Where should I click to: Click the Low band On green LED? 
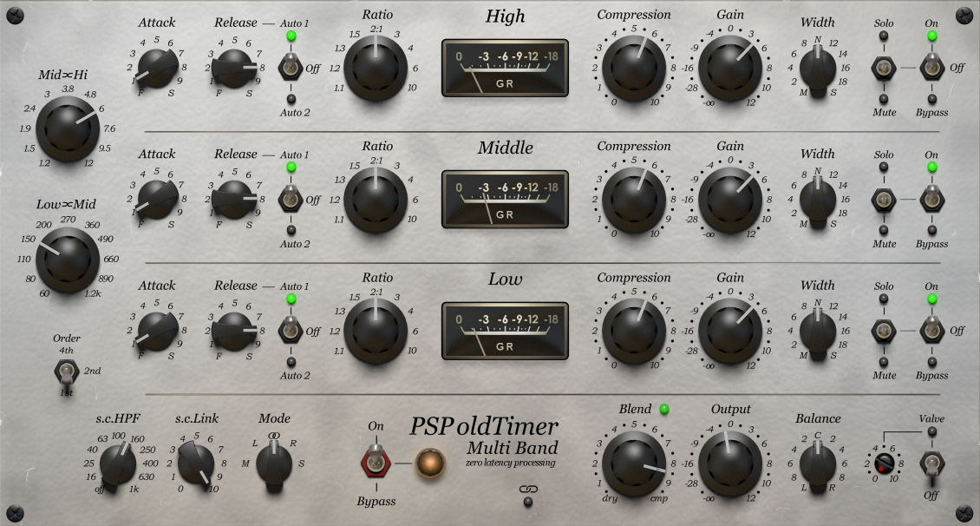(x=931, y=299)
